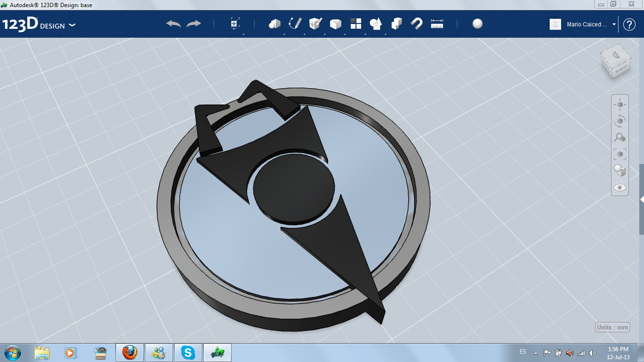Screen dimensions: 644x362
Task: Expand the collapsed right side panel
Action: point(642,200)
